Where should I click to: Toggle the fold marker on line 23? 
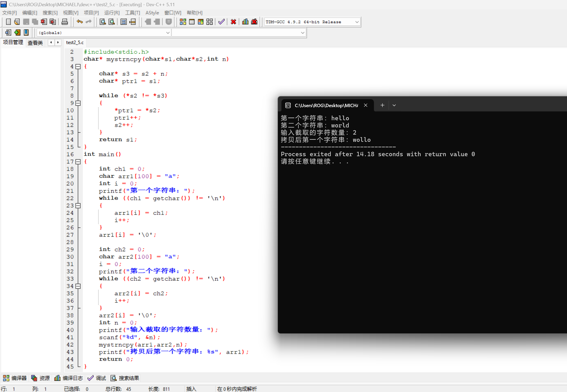78,206
